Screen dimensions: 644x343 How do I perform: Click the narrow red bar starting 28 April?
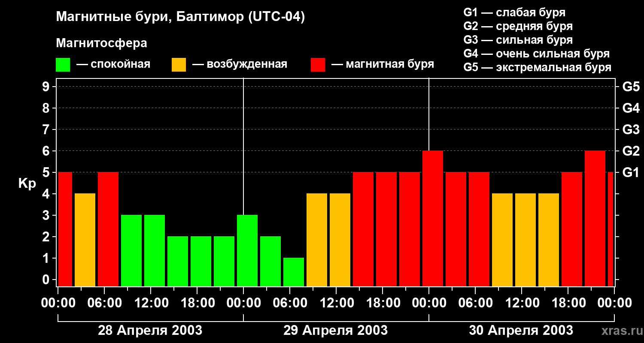(x=65, y=229)
